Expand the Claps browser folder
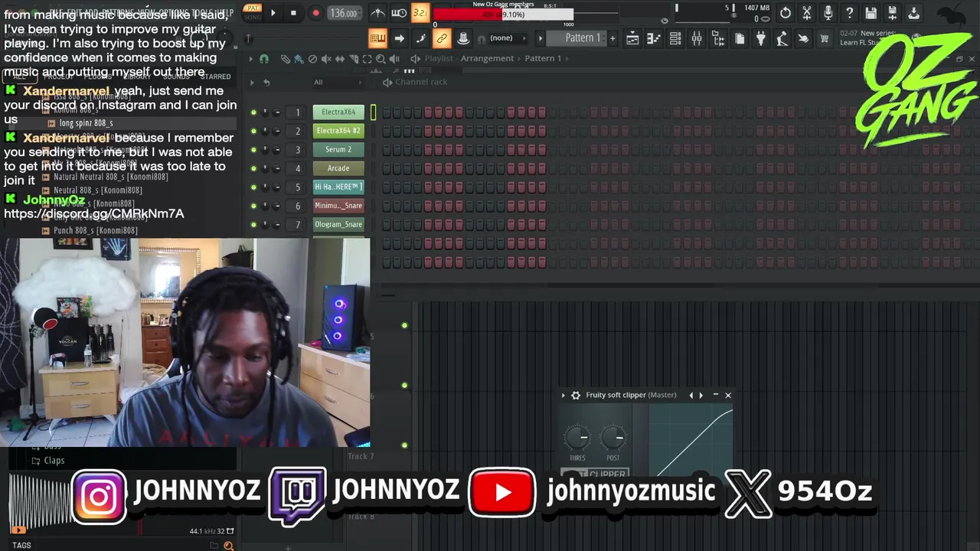The height and width of the screenshot is (551, 980). click(x=48, y=461)
